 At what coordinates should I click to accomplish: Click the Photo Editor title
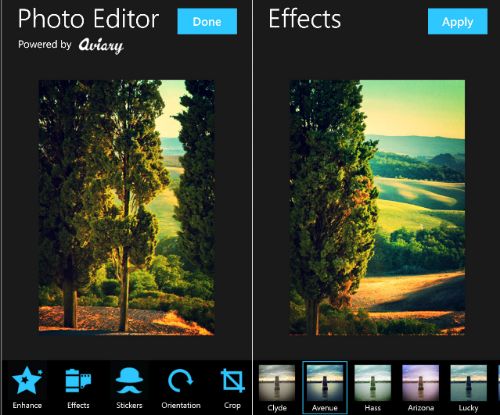click(88, 19)
